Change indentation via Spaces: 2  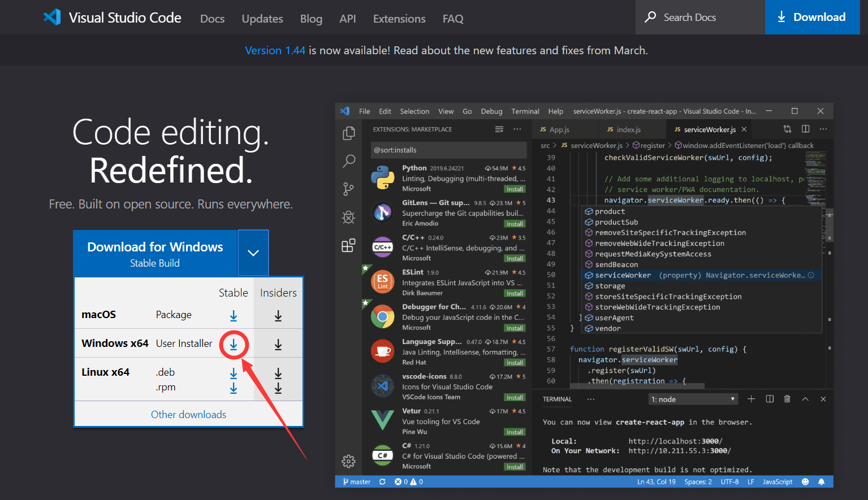coord(698,482)
